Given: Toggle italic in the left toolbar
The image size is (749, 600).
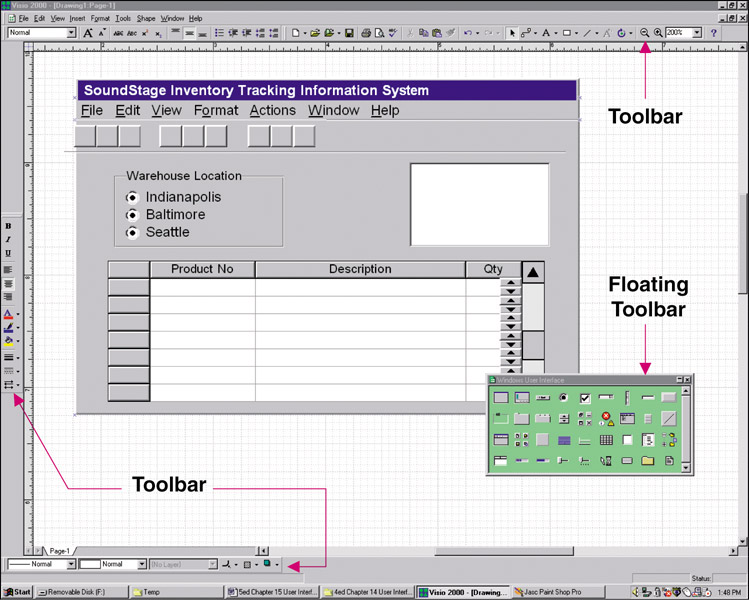Looking at the screenshot, I should pos(8,239).
